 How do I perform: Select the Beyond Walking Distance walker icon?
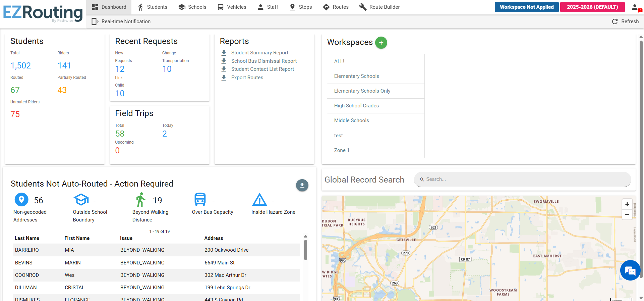pyautogui.click(x=141, y=200)
